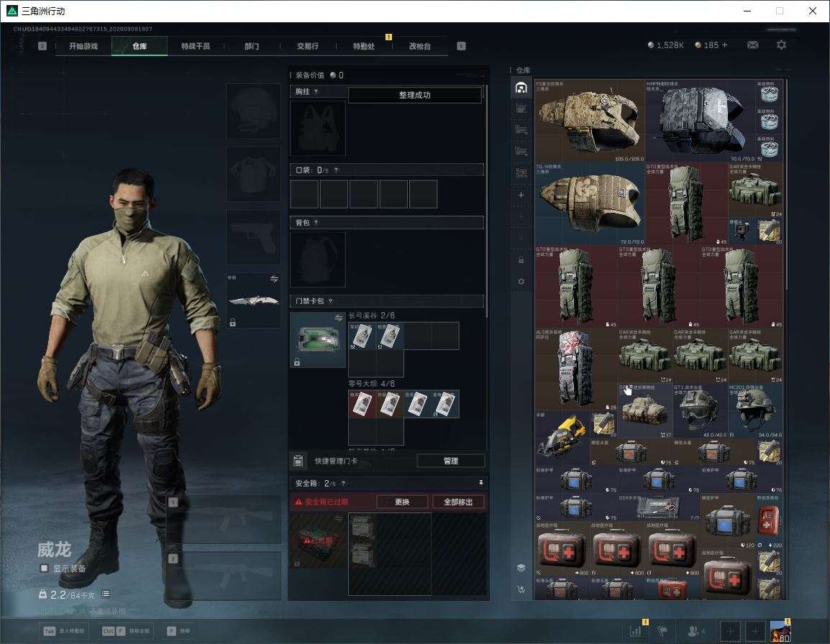Select the empty chest rig slot

[x=318, y=127]
